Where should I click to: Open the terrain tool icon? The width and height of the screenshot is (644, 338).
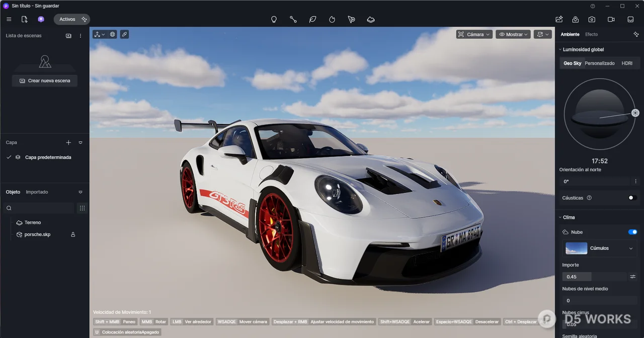tap(371, 20)
